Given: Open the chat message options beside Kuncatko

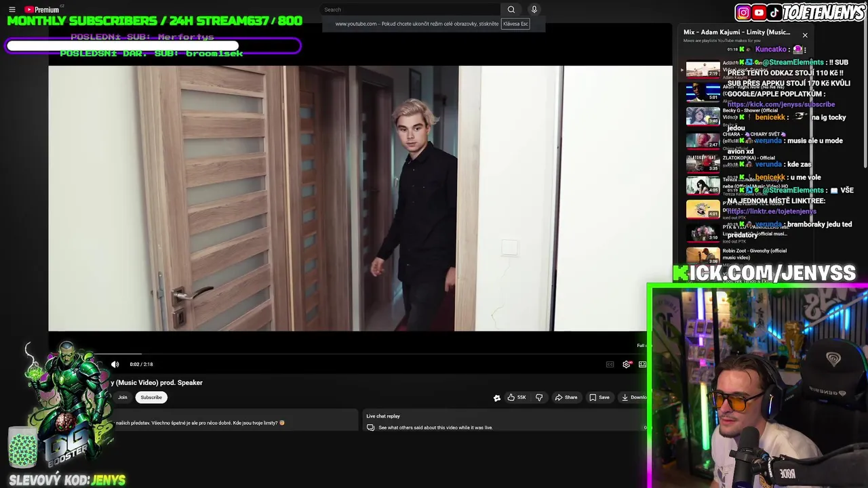Looking at the screenshot, I should coord(805,49).
